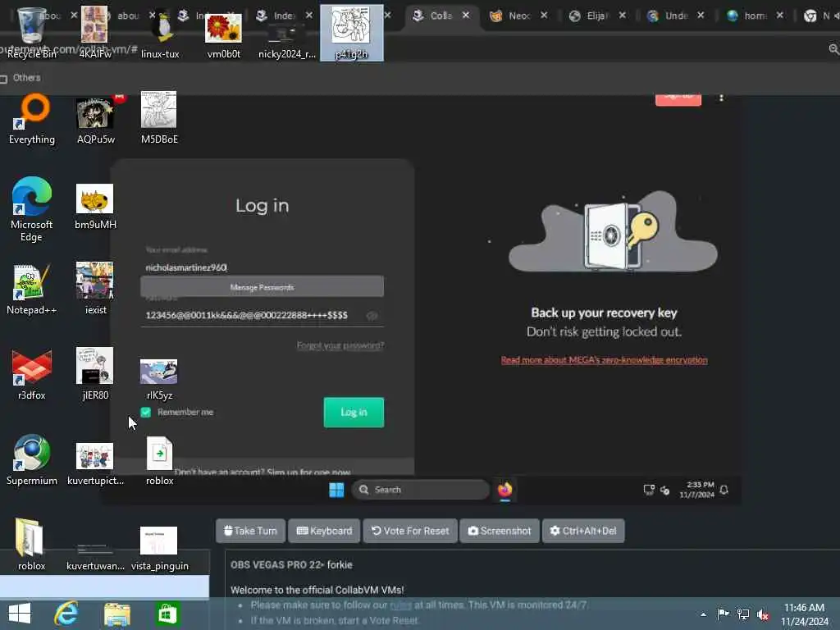840x630 pixels.
Task: Open MEGA zero-knowledge encryption link
Action: [x=605, y=360]
